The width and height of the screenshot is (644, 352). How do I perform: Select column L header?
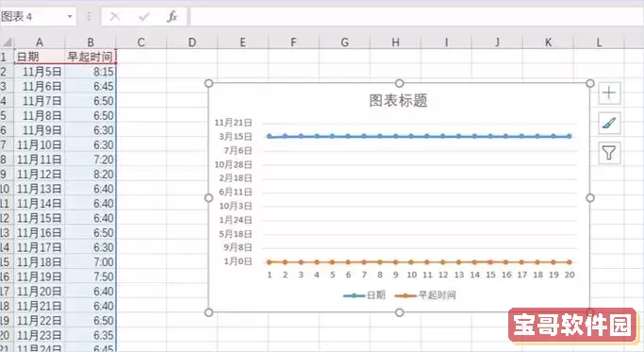pyautogui.click(x=600, y=42)
